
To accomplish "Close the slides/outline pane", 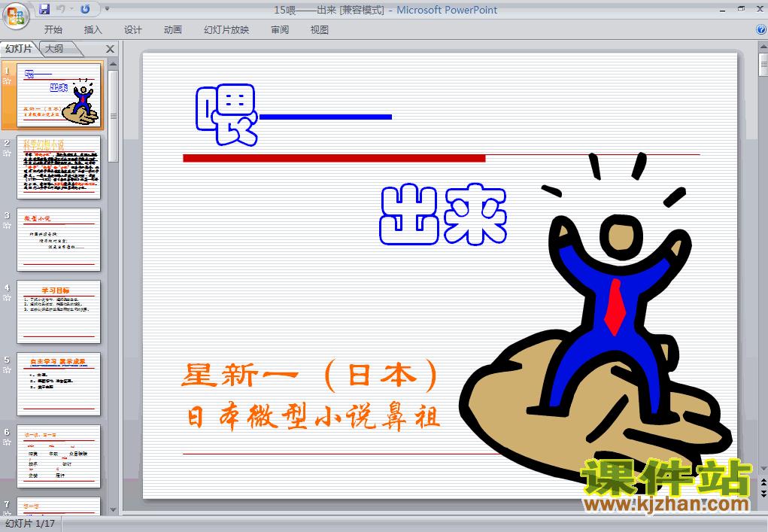I will tap(111, 49).
